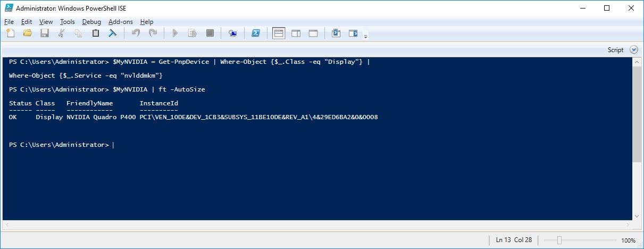The image size is (644, 249).
Task: Undo the last action
Action: [x=136, y=34]
